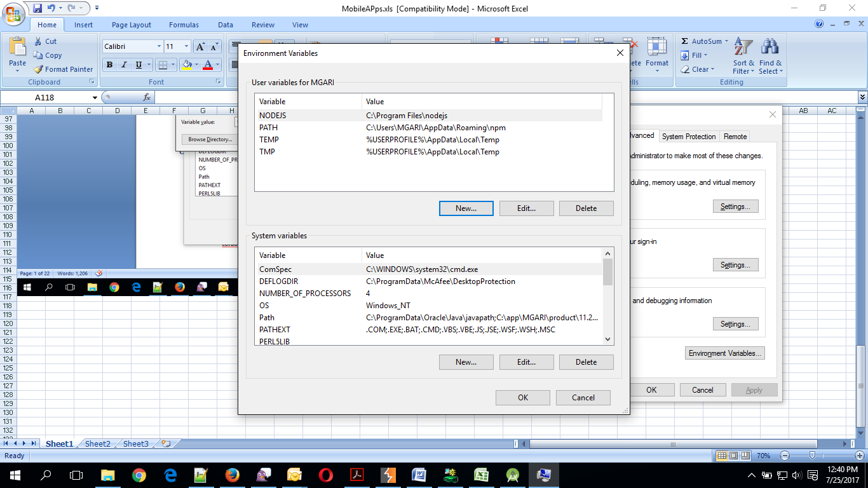Apply red font color
Image resolution: width=868 pixels, height=488 pixels.
point(207,65)
